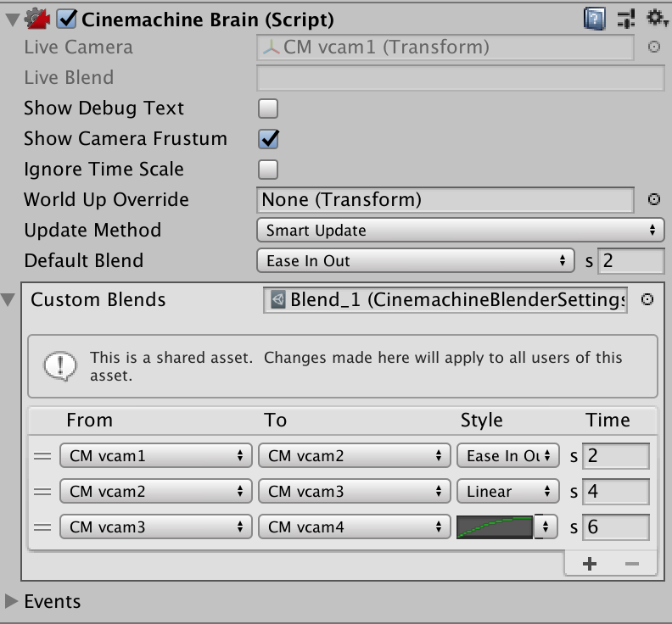
Task: Open the Update Method dropdown
Action: click(460, 230)
